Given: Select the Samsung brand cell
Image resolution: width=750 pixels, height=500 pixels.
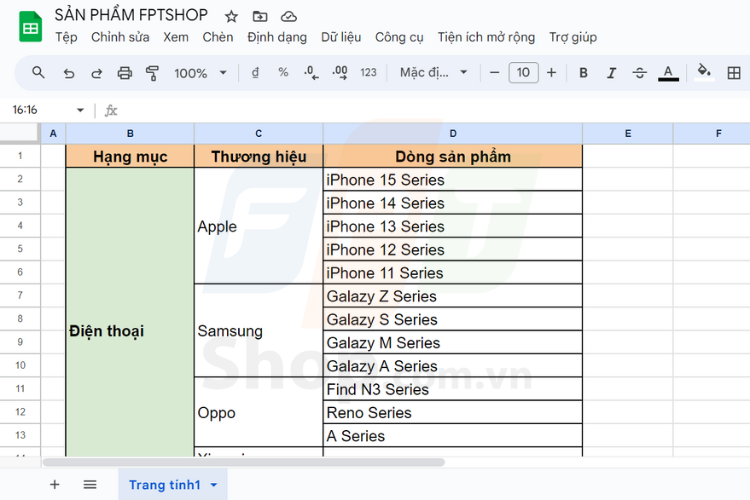Looking at the screenshot, I should [259, 331].
